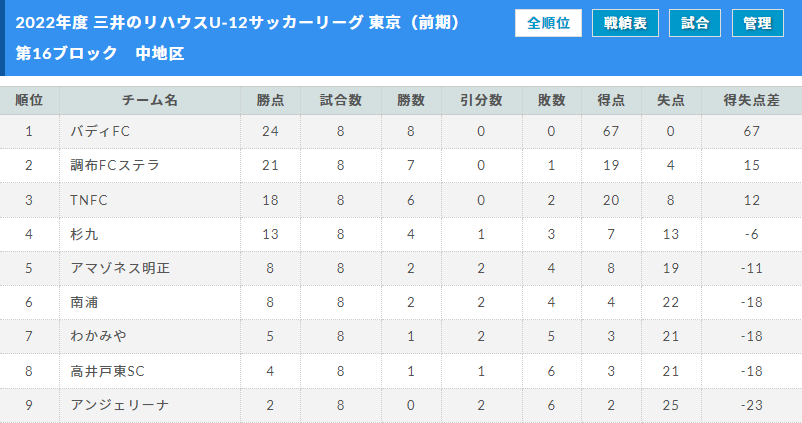802x423 pixels.
Task: Select team name 南浦
Action: 84,302
